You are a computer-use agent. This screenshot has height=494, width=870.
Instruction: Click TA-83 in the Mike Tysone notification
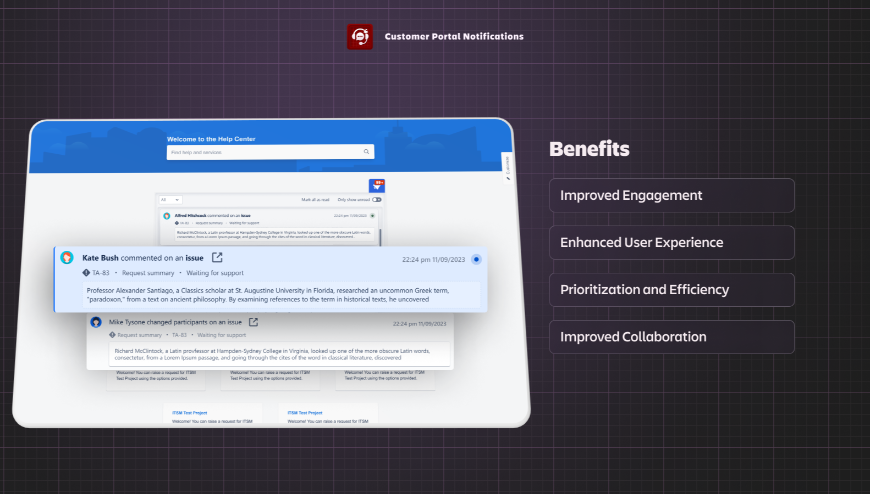tap(179, 335)
